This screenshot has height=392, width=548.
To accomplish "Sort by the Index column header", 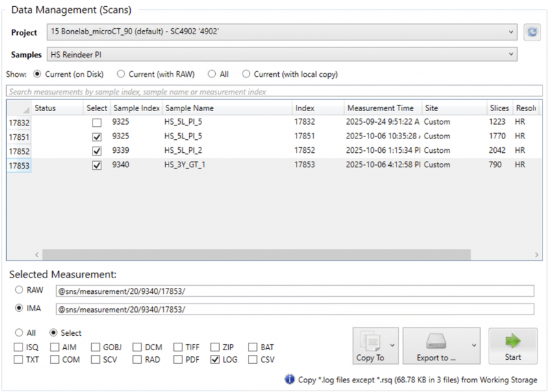I will click(318, 108).
